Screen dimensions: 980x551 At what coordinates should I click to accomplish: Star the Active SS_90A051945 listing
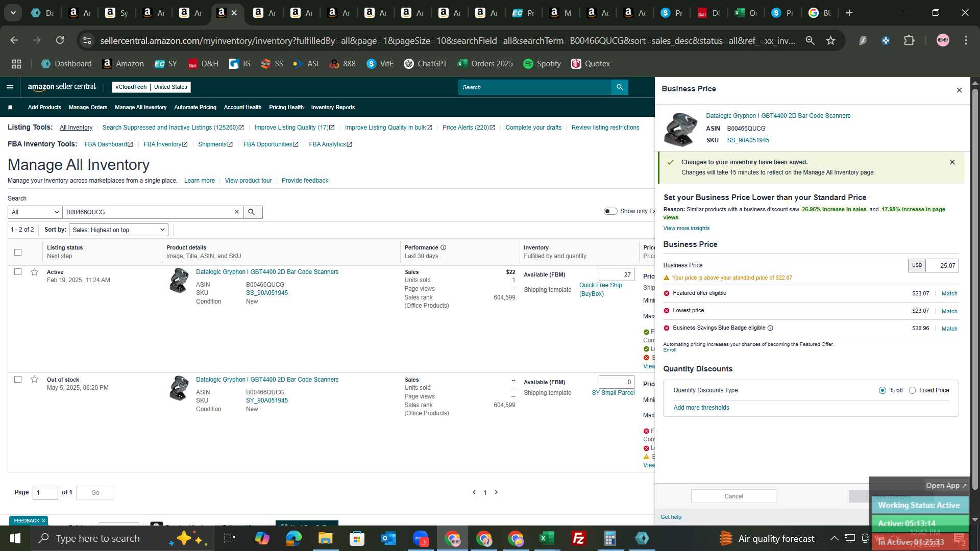click(34, 272)
